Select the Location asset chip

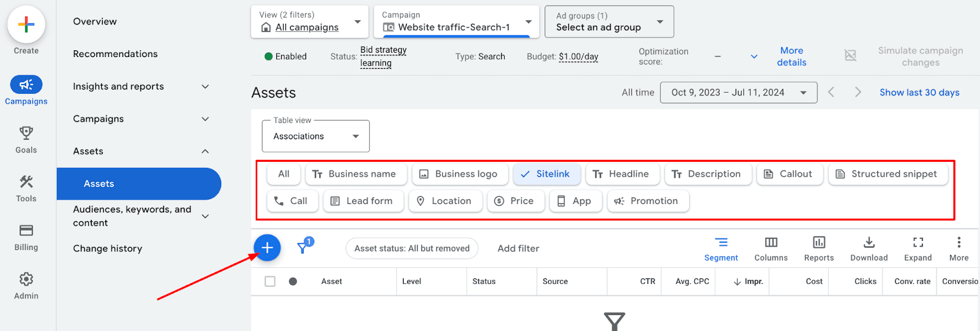pyautogui.click(x=445, y=201)
